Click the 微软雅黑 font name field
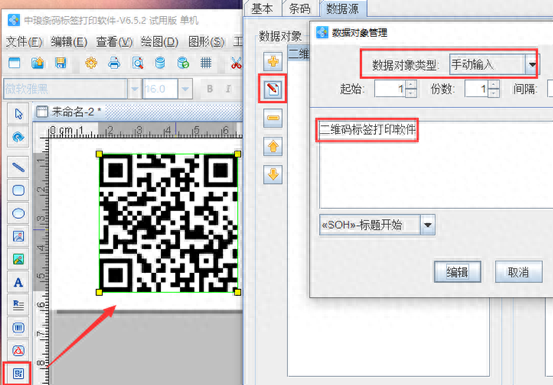Viewport: 553px width, 385px height. 65,89
